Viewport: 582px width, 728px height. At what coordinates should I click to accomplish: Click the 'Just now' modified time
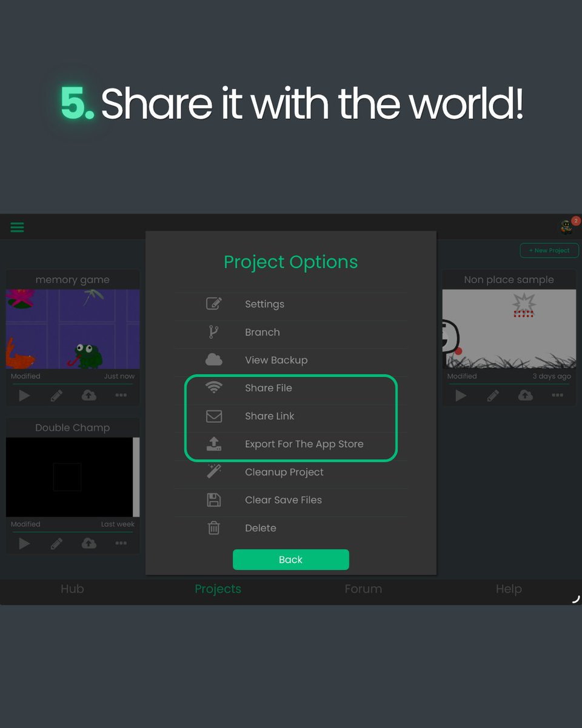119,376
